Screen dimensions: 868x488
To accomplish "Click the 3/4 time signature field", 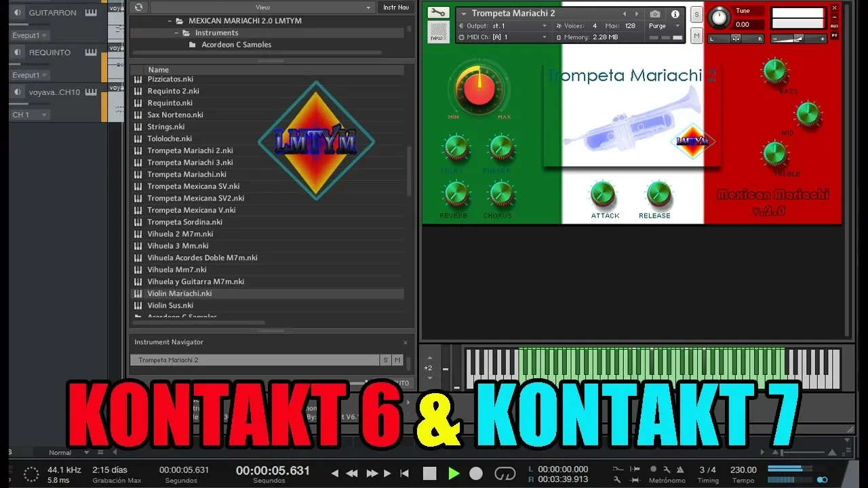I will tap(707, 470).
